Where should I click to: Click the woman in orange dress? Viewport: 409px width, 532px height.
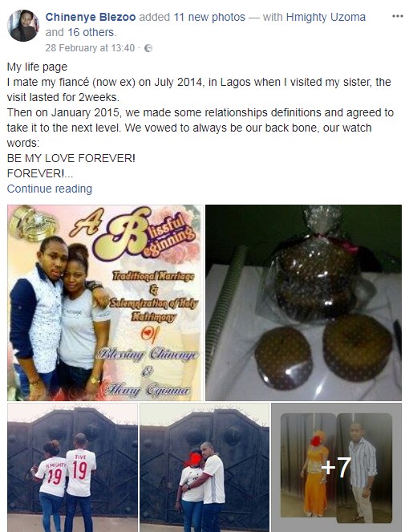pos(316,473)
